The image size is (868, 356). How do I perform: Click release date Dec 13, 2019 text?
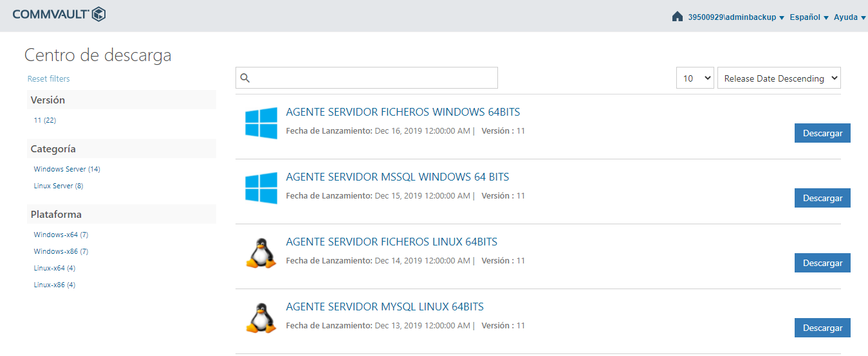(x=422, y=326)
